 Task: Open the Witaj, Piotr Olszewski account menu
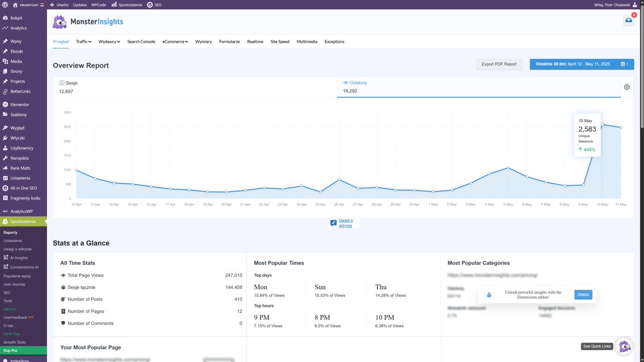[617, 4]
